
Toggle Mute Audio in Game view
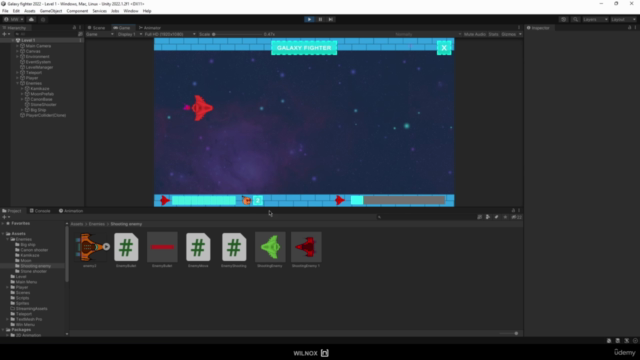(475, 34)
